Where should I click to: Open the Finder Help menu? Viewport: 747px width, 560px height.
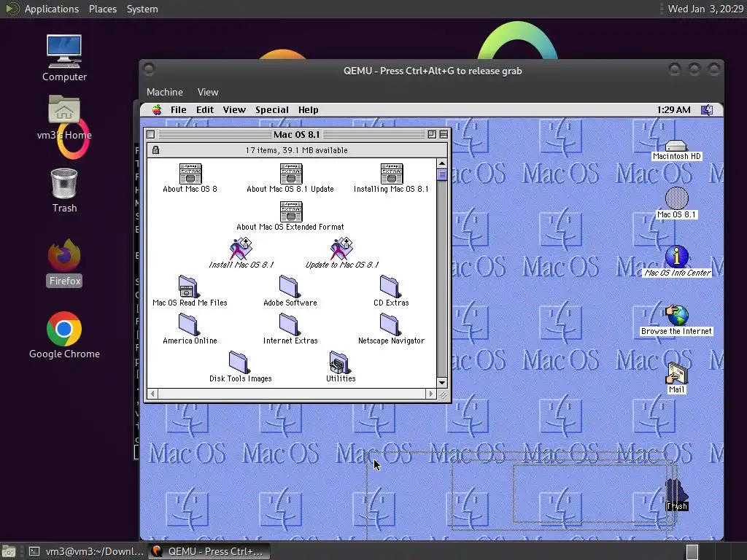309,110
